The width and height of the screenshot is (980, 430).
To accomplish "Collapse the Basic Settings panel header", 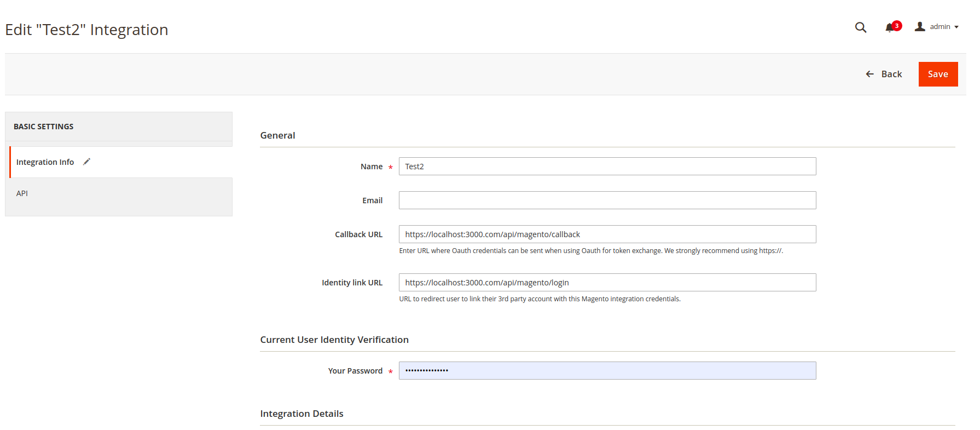I will 119,127.
